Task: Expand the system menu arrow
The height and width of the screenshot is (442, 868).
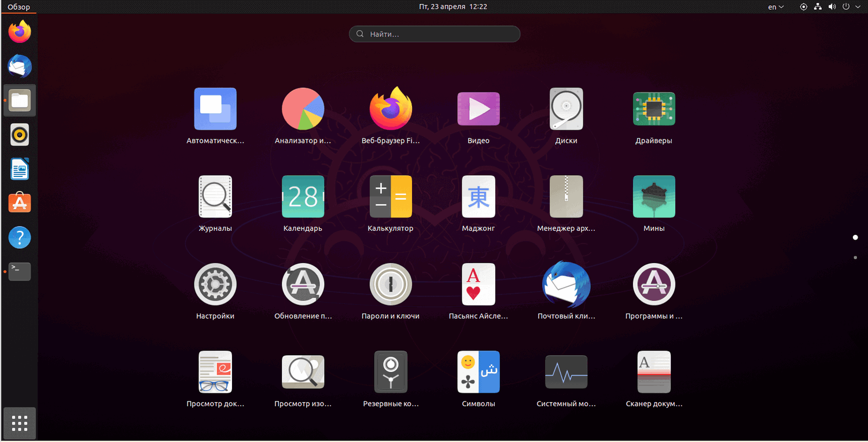Action: pos(858,7)
